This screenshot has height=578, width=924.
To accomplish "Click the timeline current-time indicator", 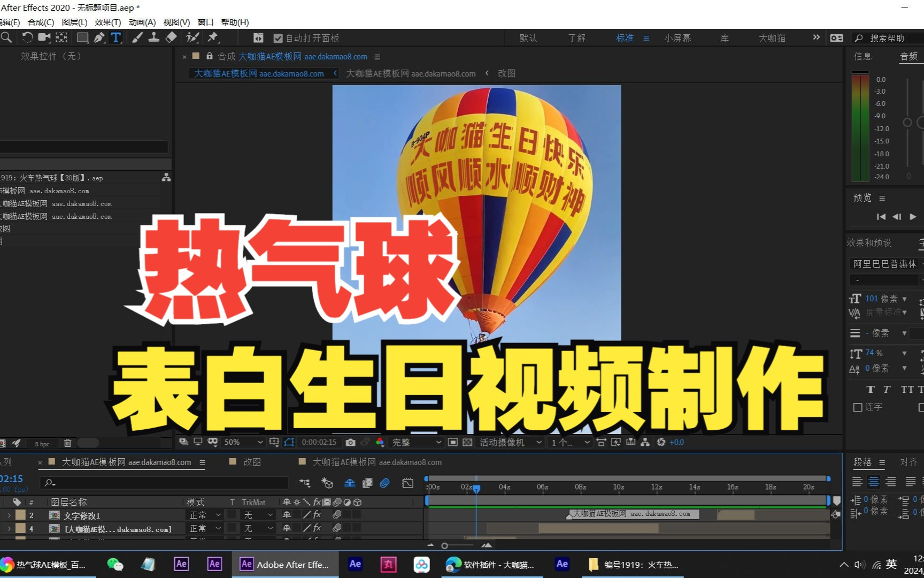I will click(476, 488).
